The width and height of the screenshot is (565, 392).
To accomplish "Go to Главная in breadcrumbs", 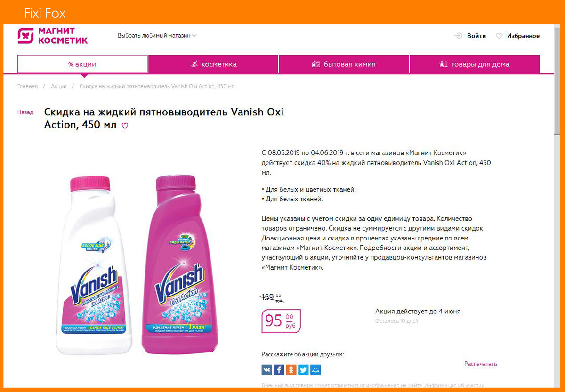I will 27,87.
